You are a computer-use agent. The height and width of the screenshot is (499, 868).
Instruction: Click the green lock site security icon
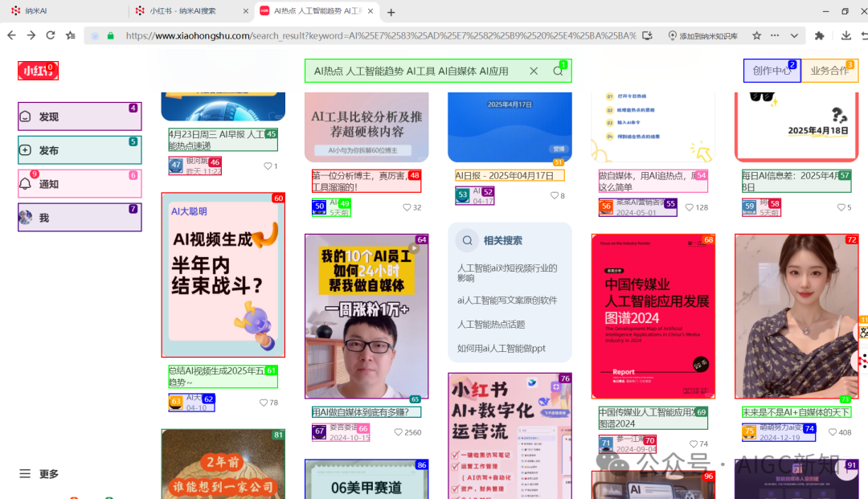pyautogui.click(x=111, y=35)
